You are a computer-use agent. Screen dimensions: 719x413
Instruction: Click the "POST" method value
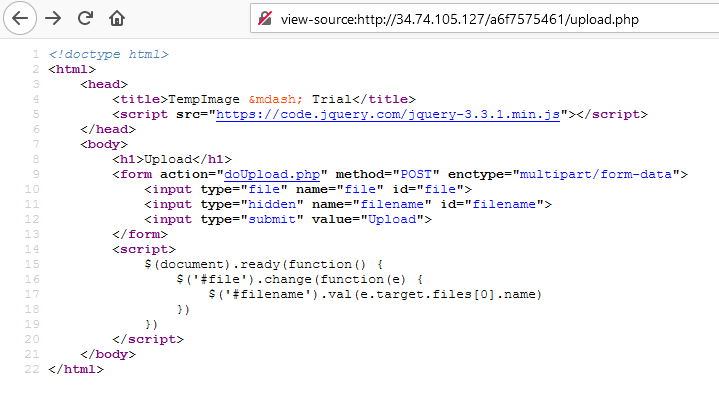click(416, 174)
